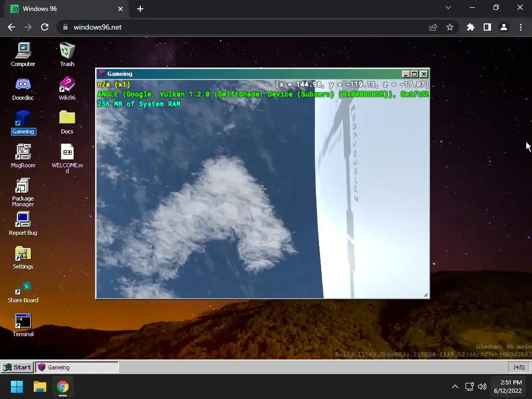Share this page icon in address bar
The height and width of the screenshot is (399, 532).
433,27
